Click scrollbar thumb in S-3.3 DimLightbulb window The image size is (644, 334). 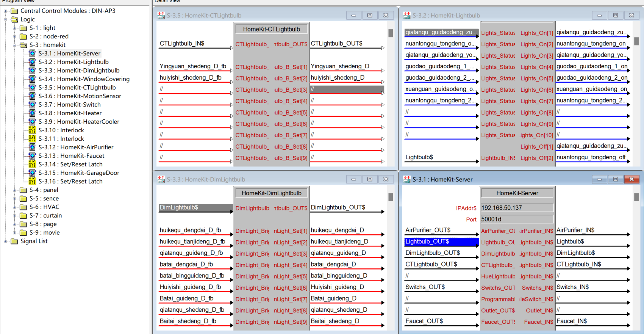[x=391, y=197]
